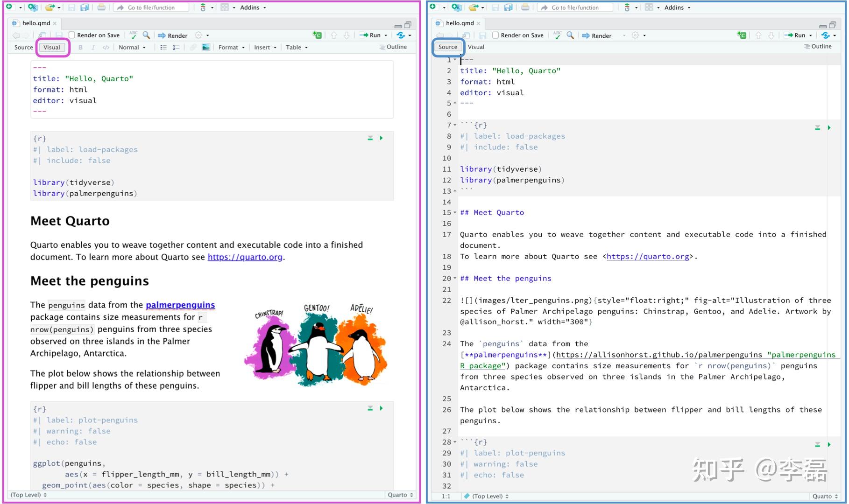This screenshot has width=849, height=504.
Task: Check Render on Save in right pane
Action: coord(495,35)
